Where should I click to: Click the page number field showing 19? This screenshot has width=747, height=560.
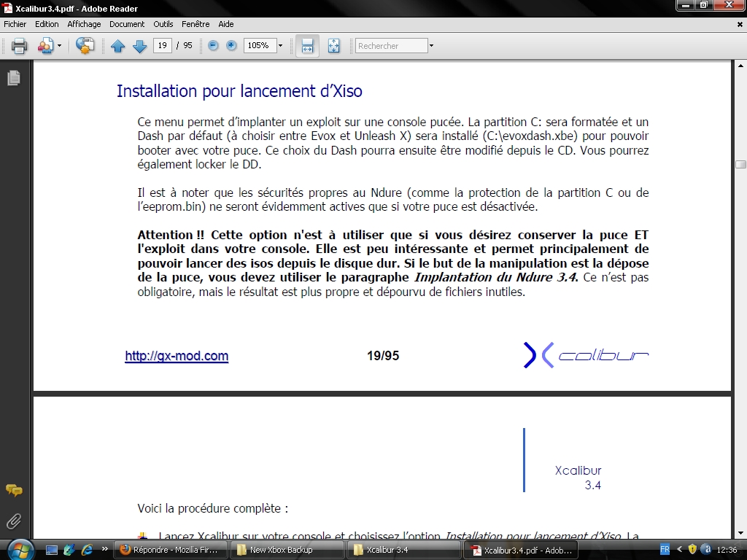click(163, 45)
